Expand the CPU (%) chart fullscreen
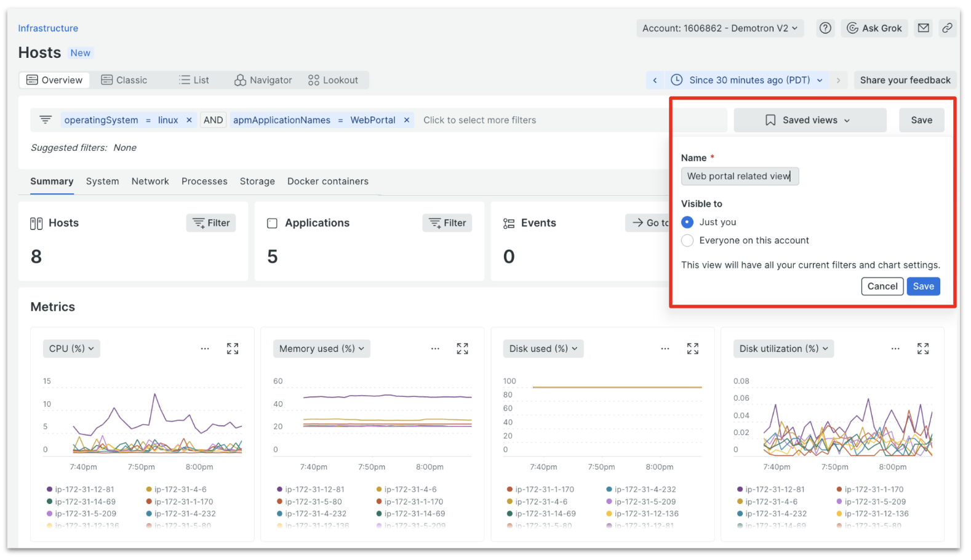The width and height of the screenshot is (971, 560). (x=233, y=349)
